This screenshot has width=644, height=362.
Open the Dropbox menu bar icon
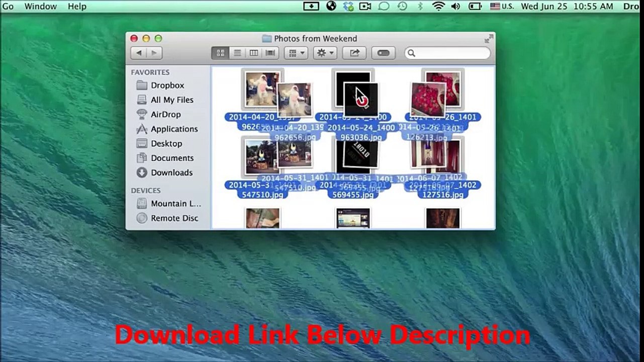click(x=348, y=7)
